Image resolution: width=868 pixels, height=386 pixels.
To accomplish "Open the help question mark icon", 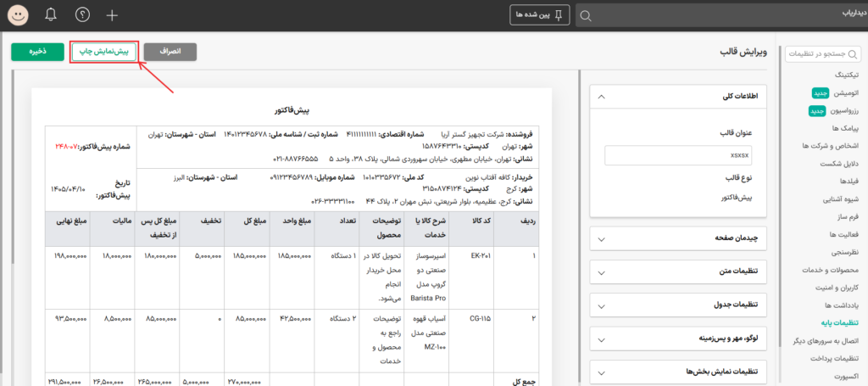I will click(x=82, y=15).
